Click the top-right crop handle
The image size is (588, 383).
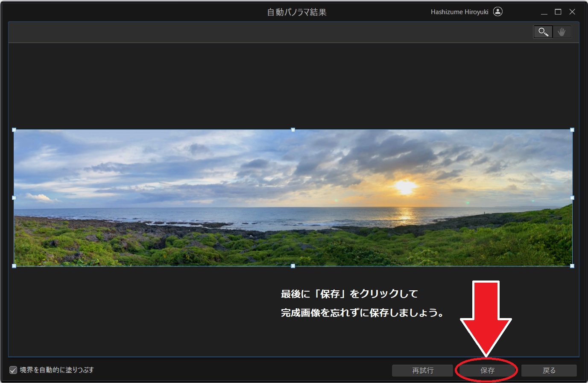click(x=572, y=130)
